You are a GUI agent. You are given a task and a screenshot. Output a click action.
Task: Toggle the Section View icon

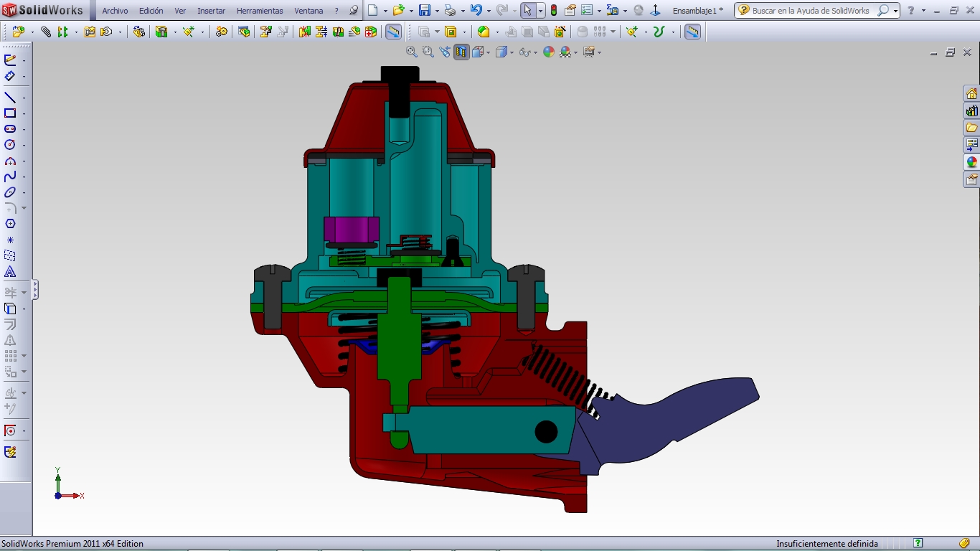tap(461, 52)
